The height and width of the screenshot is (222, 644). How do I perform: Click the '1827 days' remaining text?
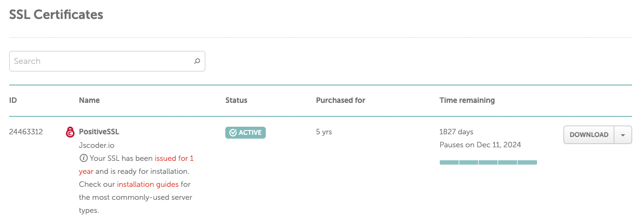click(457, 132)
